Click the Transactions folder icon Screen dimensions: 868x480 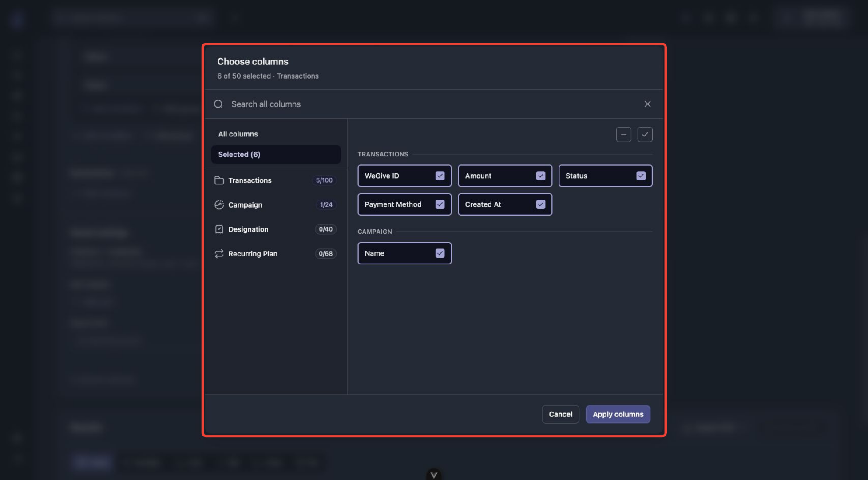click(x=219, y=180)
